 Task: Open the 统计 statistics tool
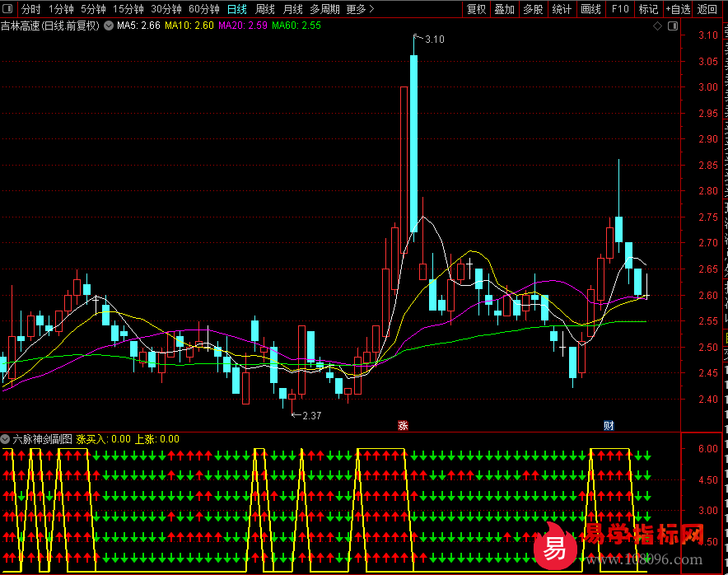click(562, 9)
